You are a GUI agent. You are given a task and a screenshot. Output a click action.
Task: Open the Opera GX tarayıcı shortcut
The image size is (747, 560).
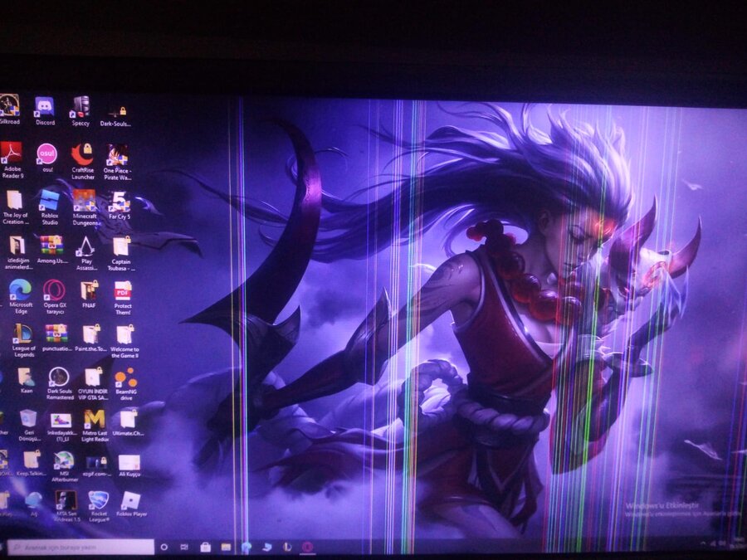coord(55,297)
